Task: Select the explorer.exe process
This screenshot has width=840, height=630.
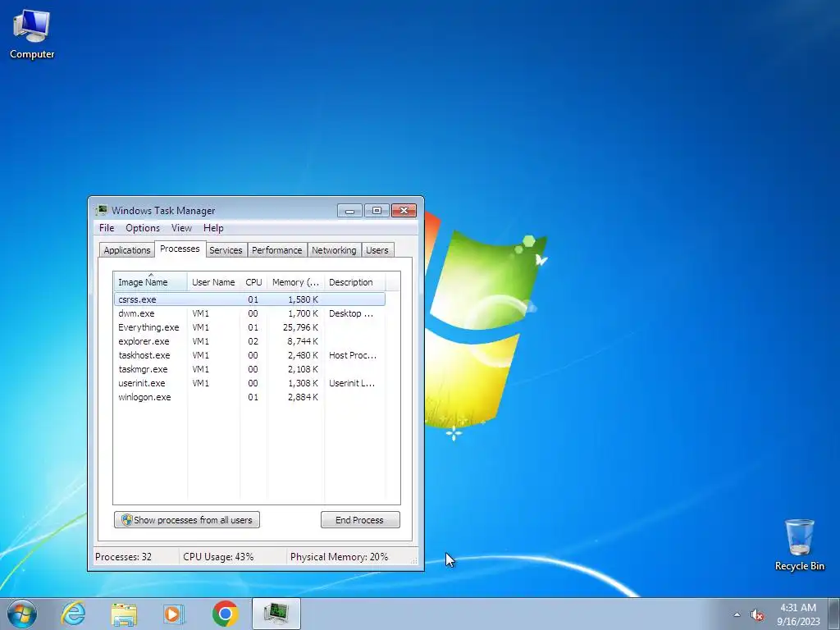Action: 249,341
